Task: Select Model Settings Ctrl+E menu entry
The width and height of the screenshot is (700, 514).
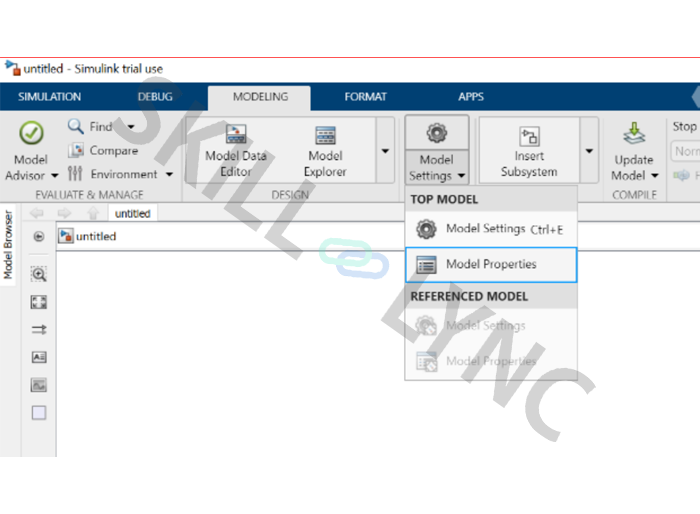Action: pos(490,229)
